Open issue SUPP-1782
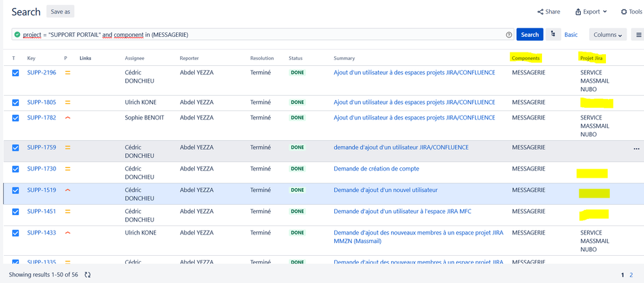The width and height of the screenshot is (644, 283). pyautogui.click(x=41, y=118)
